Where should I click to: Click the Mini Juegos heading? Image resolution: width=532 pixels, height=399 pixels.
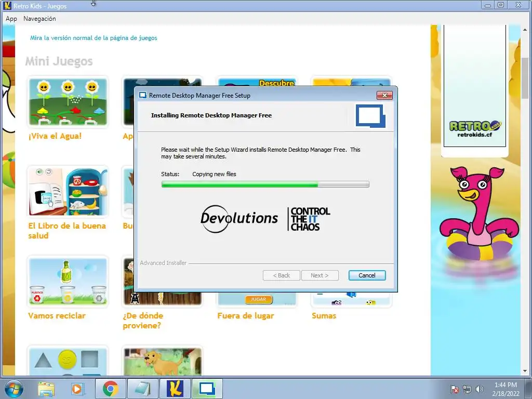59,61
